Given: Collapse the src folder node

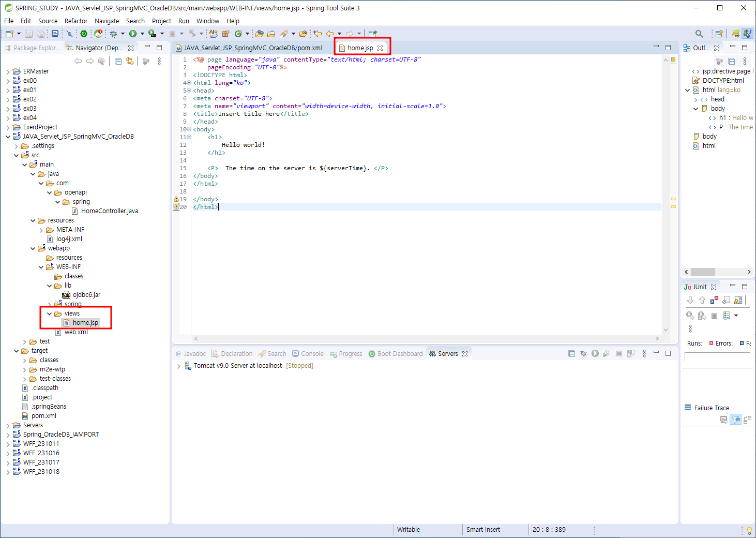Looking at the screenshot, I should click(x=16, y=155).
